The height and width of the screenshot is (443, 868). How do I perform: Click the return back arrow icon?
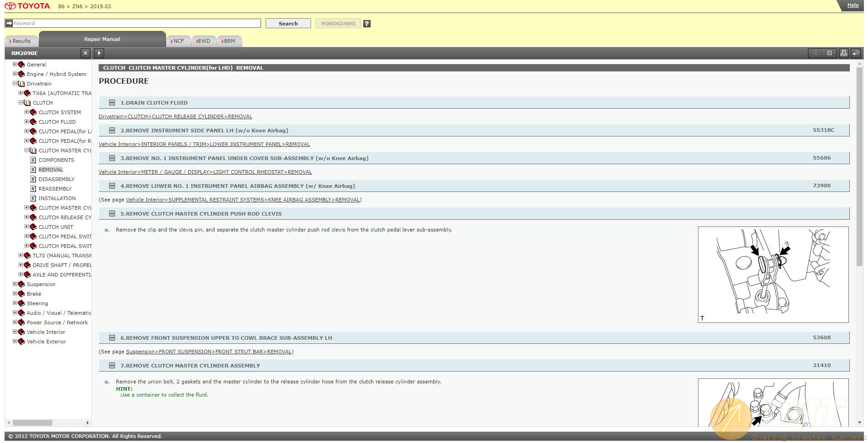coord(855,53)
